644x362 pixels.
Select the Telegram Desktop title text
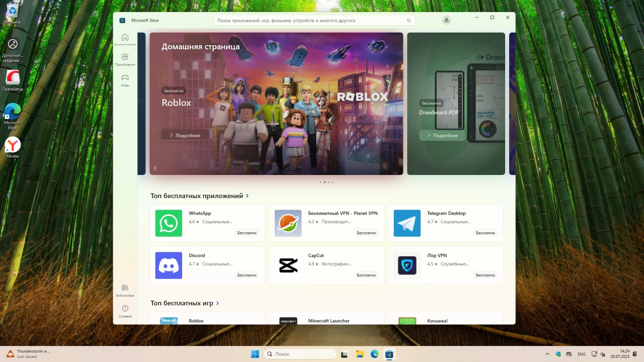[446, 213]
